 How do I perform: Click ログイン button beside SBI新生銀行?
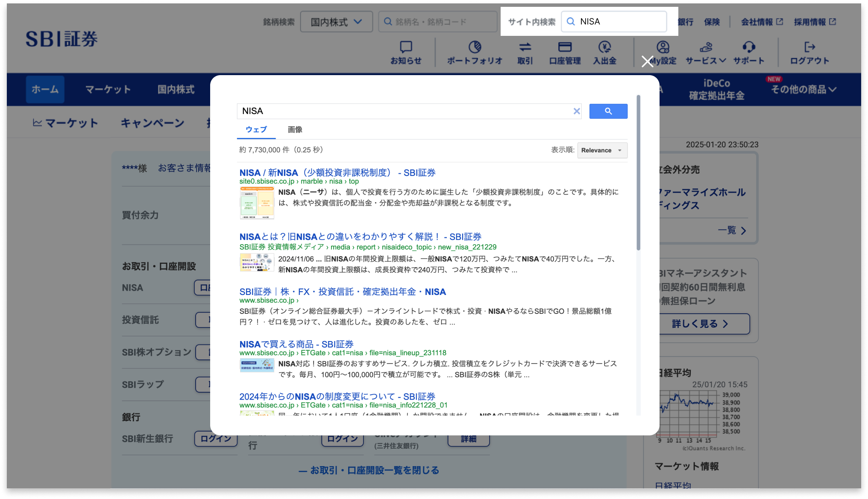(x=215, y=438)
